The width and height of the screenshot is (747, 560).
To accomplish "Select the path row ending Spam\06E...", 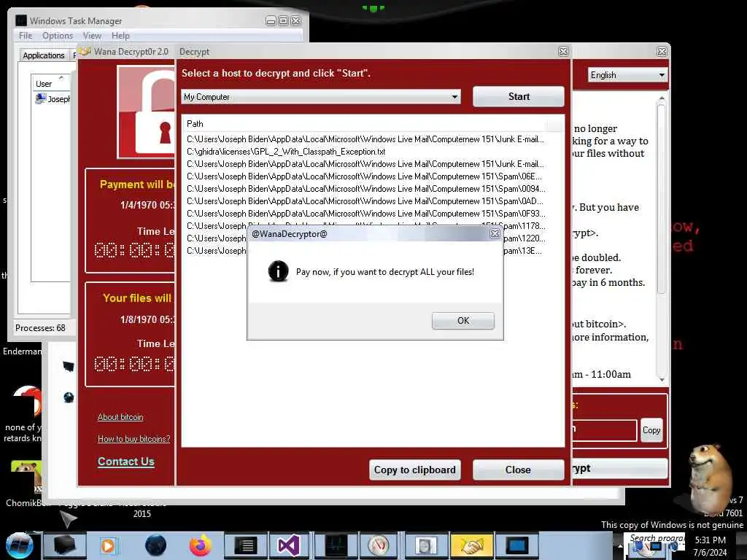I will (365, 176).
